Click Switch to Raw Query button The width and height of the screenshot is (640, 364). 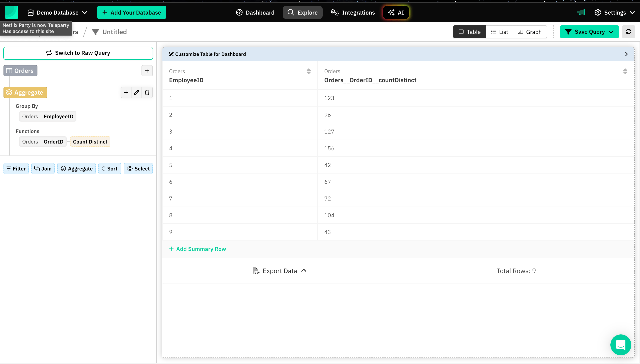(x=78, y=53)
